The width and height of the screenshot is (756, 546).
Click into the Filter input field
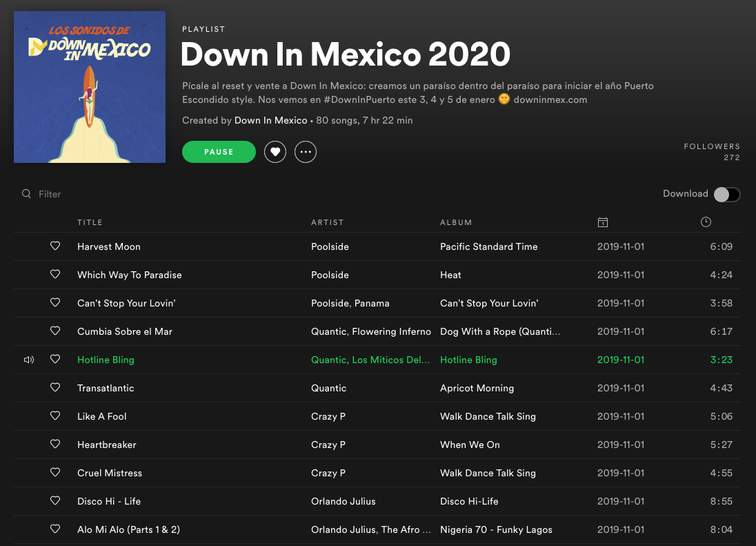pyautogui.click(x=50, y=194)
